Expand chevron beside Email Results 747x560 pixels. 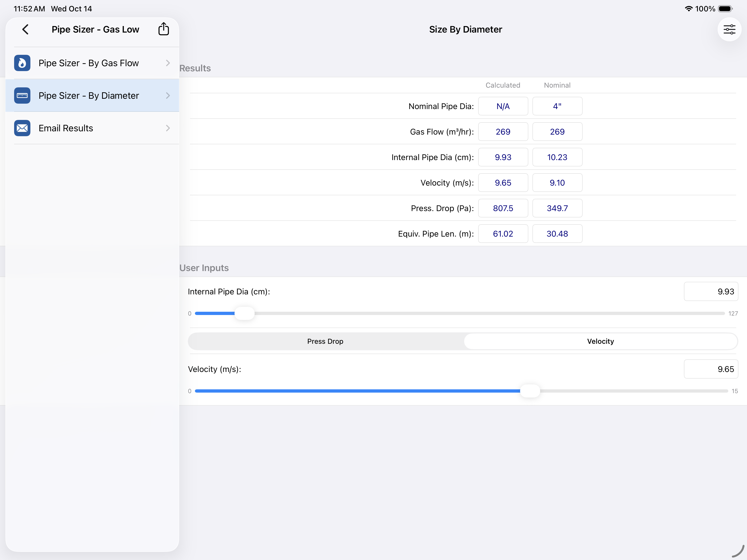168,128
